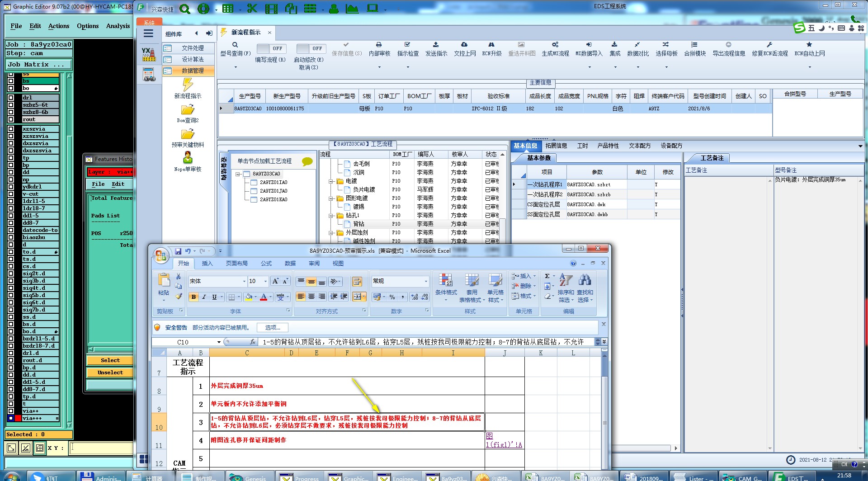This screenshot has height=481, width=868.
Task: Click the Excel merge and center icon
Action: [x=357, y=297]
